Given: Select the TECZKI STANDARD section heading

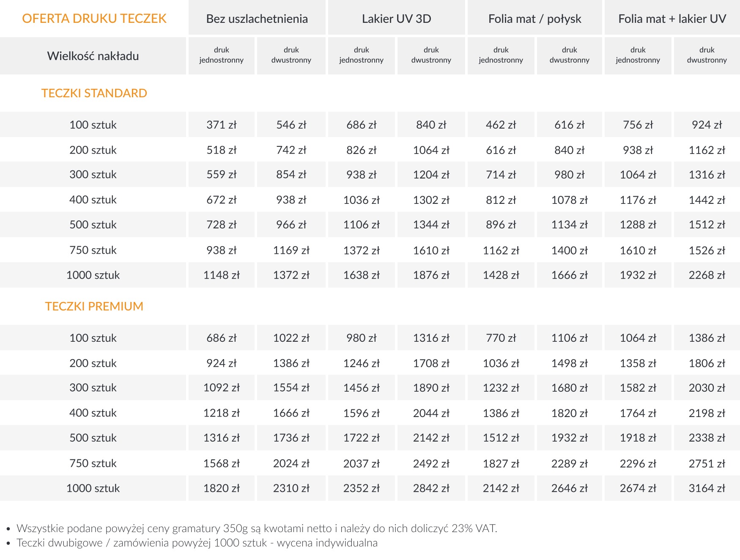Looking at the screenshot, I should click(x=94, y=93).
